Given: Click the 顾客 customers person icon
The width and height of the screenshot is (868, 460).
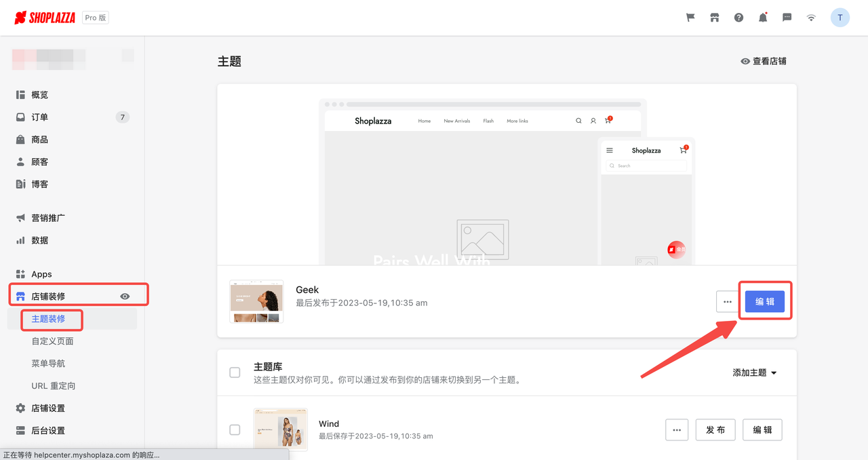Looking at the screenshot, I should point(20,162).
